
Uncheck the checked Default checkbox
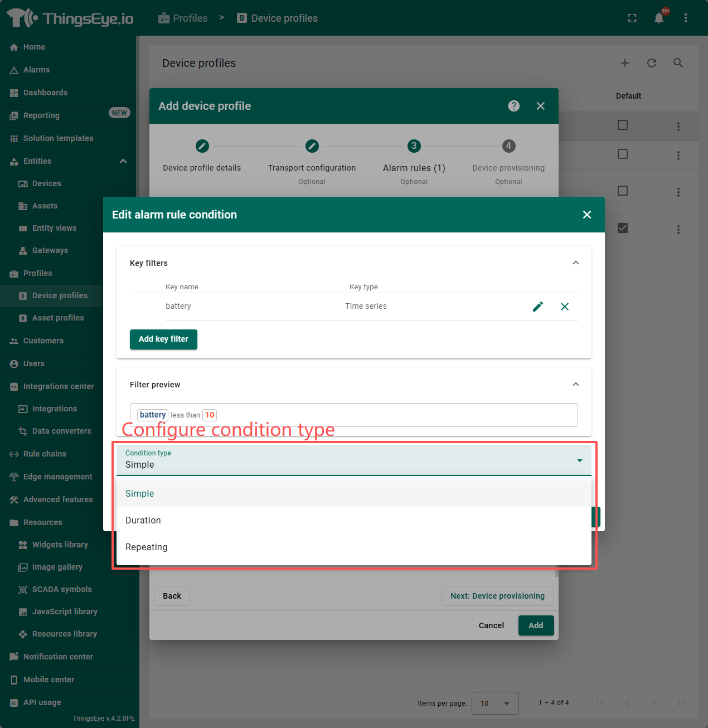click(x=623, y=228)
